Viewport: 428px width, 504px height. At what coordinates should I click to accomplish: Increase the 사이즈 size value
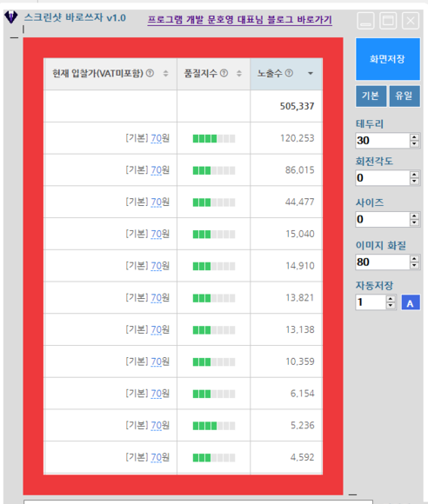[414, 216]
